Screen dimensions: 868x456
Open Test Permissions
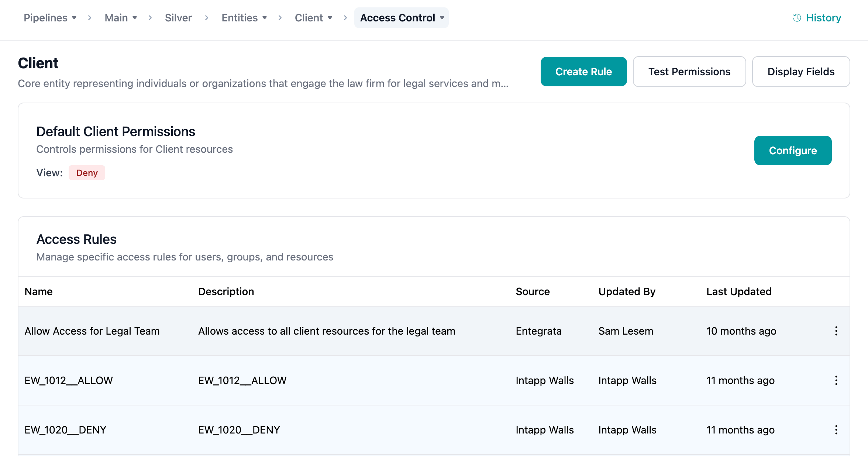(689, 72)
